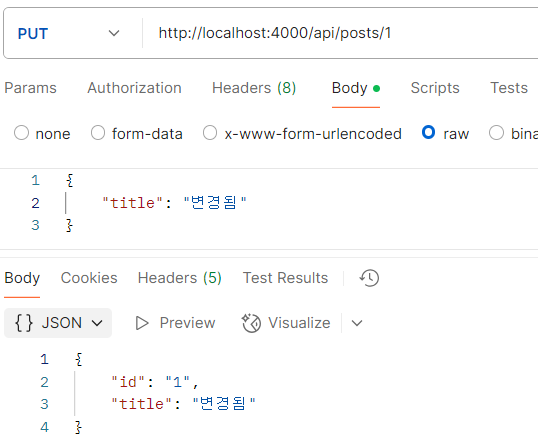The width and height of the screenshot is (538, 440).
Task: Select the form-data radio option
Action: pyautogui.click(x=98, y=133)
